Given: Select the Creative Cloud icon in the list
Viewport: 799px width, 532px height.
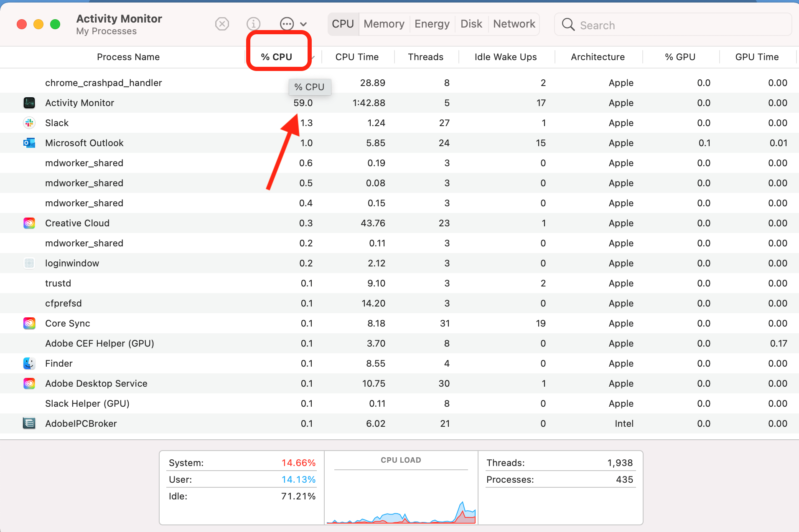Looking at the screenshot, I should coord(29,223).
